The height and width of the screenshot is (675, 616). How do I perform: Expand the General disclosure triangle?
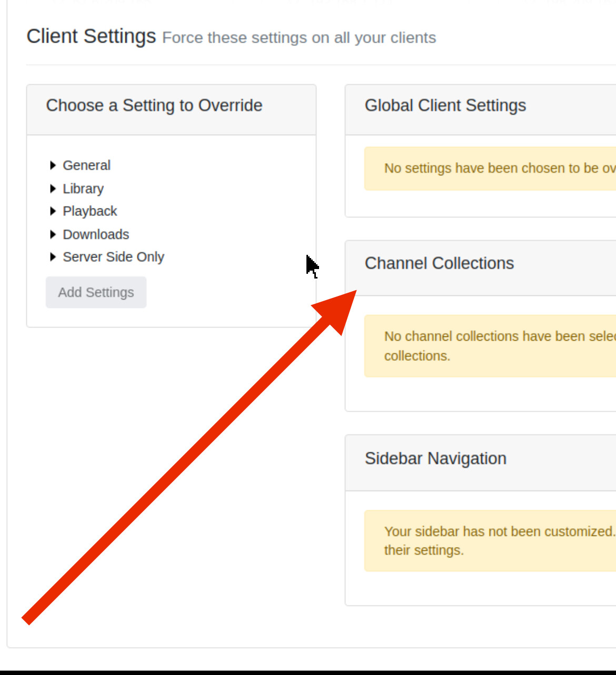[x=53, y=165]
